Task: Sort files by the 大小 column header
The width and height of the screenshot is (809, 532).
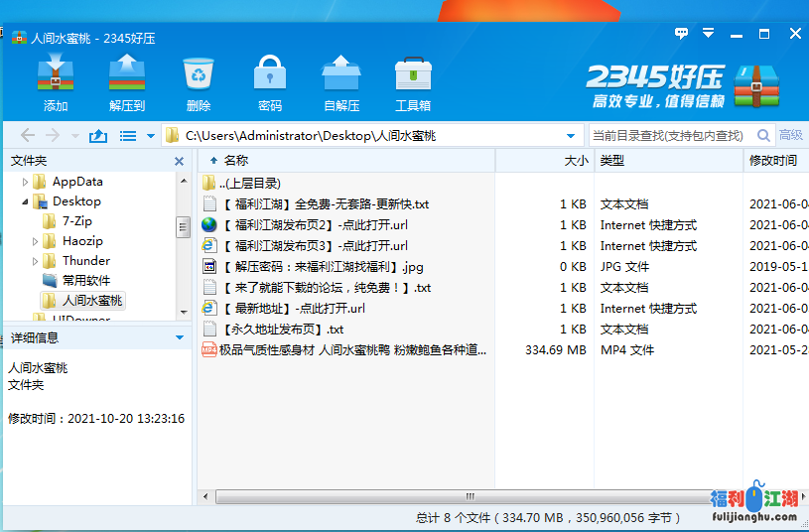Action: pyautogui.click(x=576, y=160)
